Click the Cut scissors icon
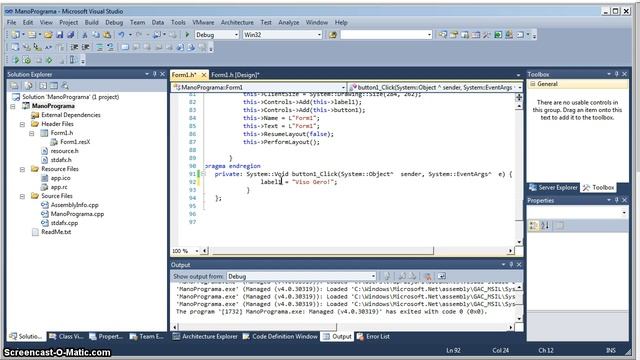This screenshot has width=640, height=360. click(85, 35)
